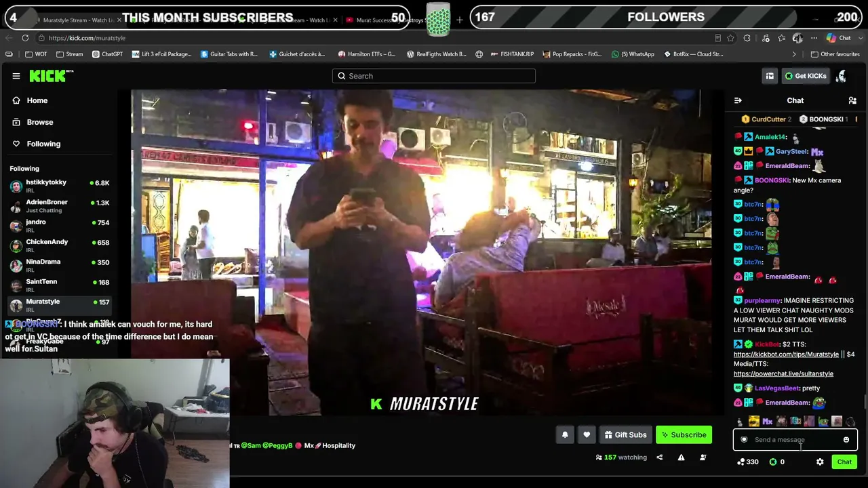Open chat settings gear
The height and width of the screenshot is (488, 868).
(820, 462)
